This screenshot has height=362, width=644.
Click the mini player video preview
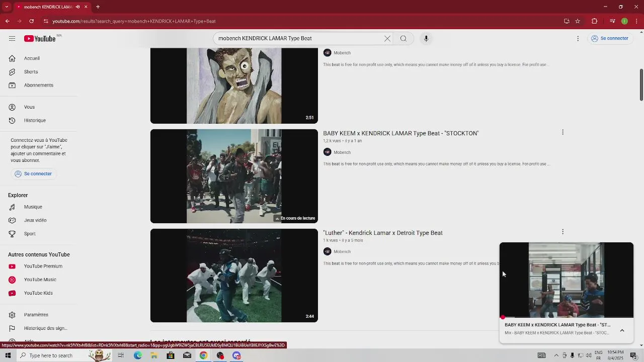567,280
